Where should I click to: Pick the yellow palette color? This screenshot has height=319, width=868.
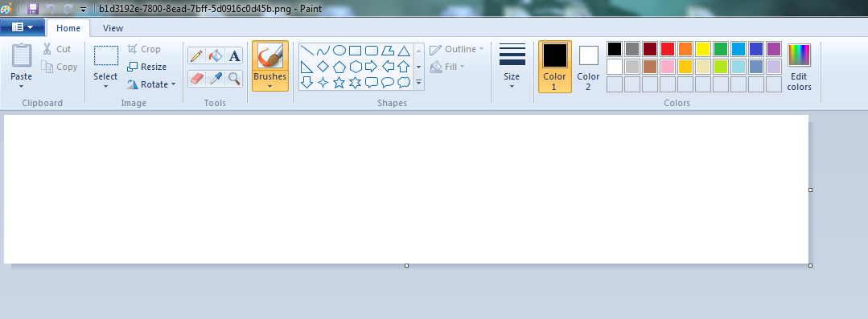coord(703,49)
